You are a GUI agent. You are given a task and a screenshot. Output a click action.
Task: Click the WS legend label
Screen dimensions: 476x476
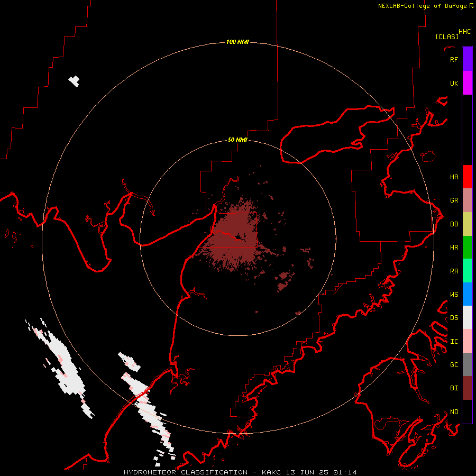[x=454, y=295]
